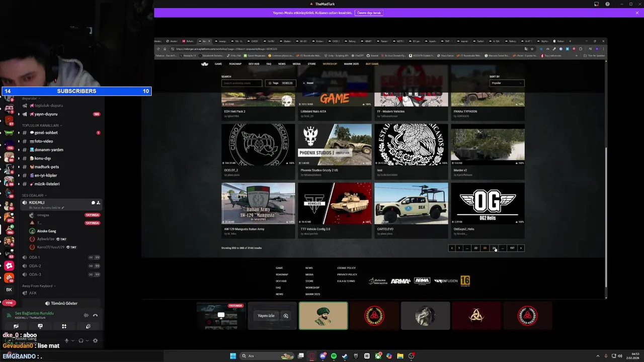Viewport: 644px width, 362px height.
Task: Toggle Discord camera button
Action: click(x=16, y=326)
